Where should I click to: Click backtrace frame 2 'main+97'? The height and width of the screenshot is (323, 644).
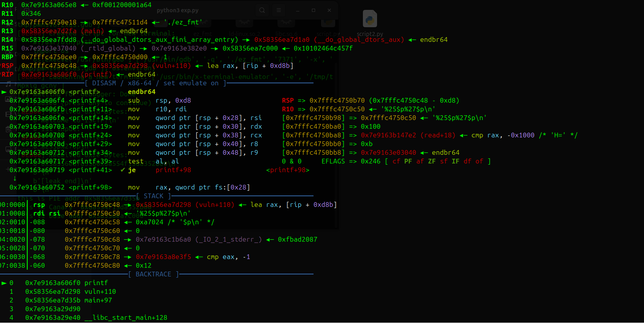[98, 300]
